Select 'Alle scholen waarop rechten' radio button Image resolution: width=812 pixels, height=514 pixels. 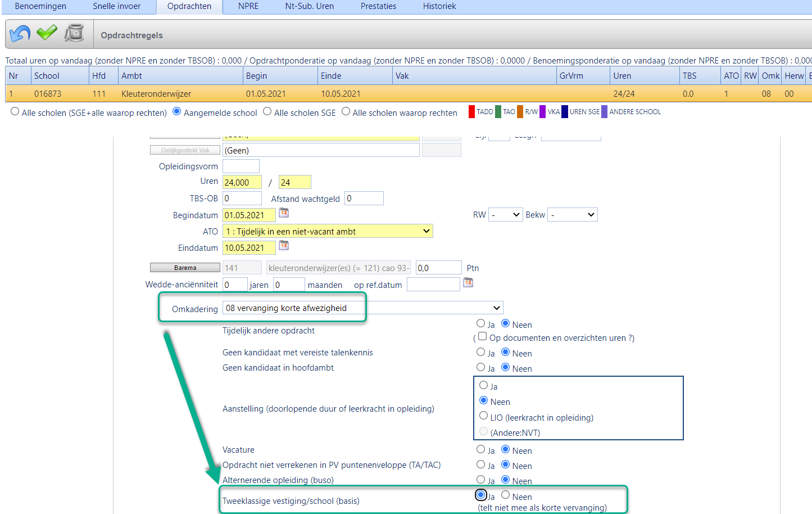point(346,111)
